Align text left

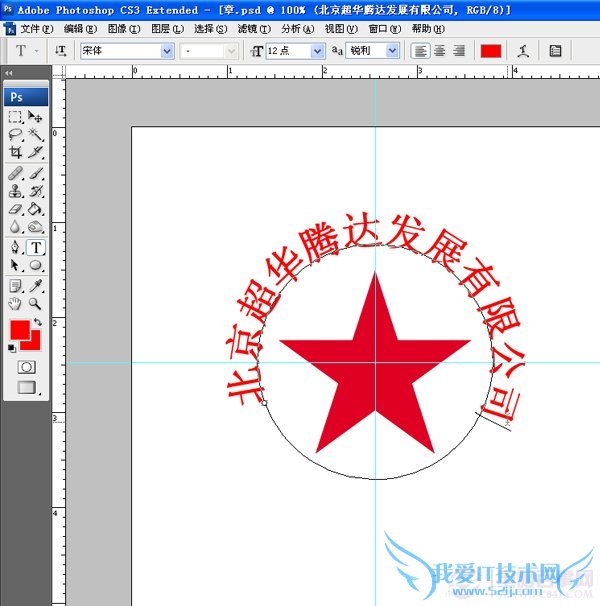(x=420, y=51)
